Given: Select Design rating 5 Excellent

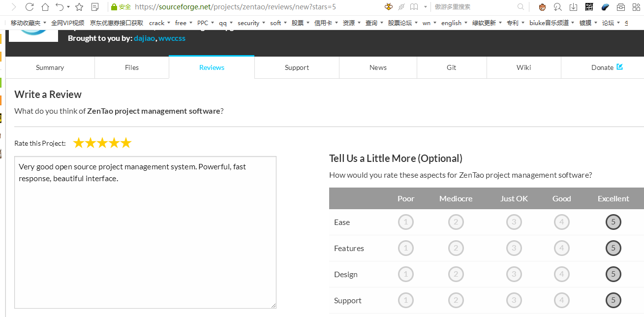Looking at the screenshot, I should tap(613, 274).
